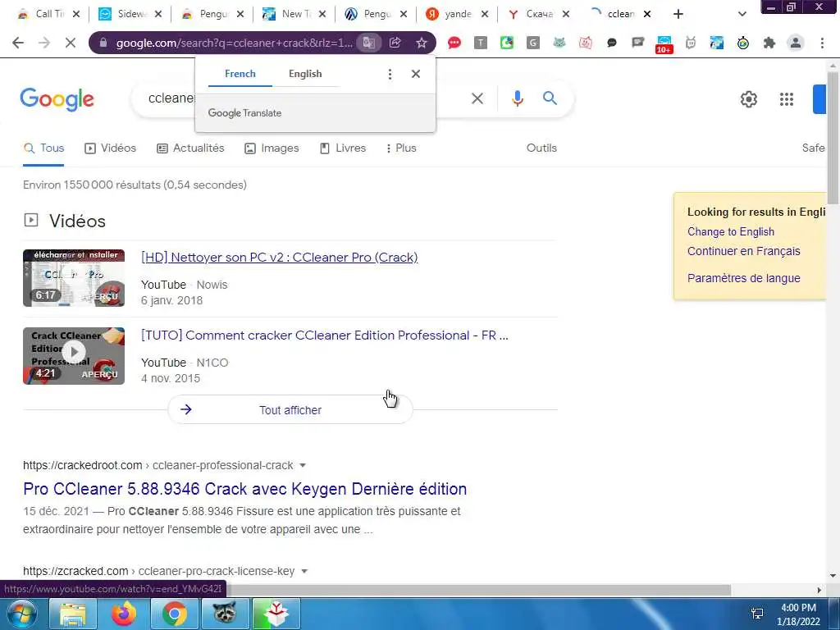
Task: Open the Comment cracker CCleaner TUTO link
Action: click(x=325, y=336)
